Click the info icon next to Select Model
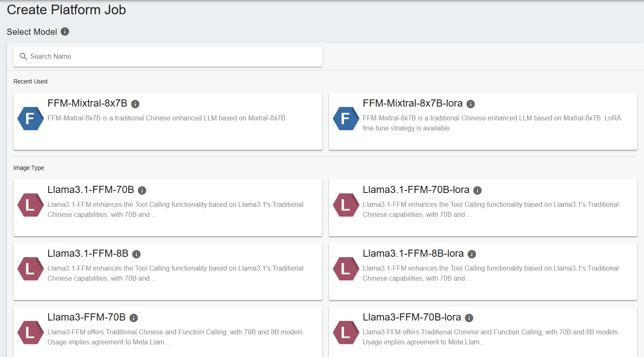This screenshot has width=644, height=357. 65,31
